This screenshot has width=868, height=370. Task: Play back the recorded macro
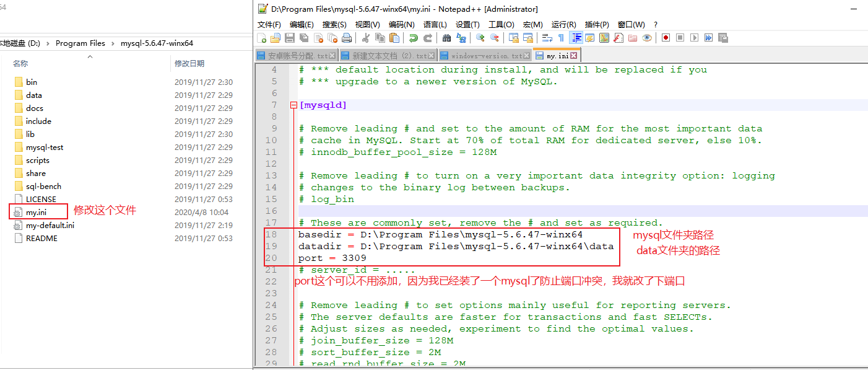point(695,38)
